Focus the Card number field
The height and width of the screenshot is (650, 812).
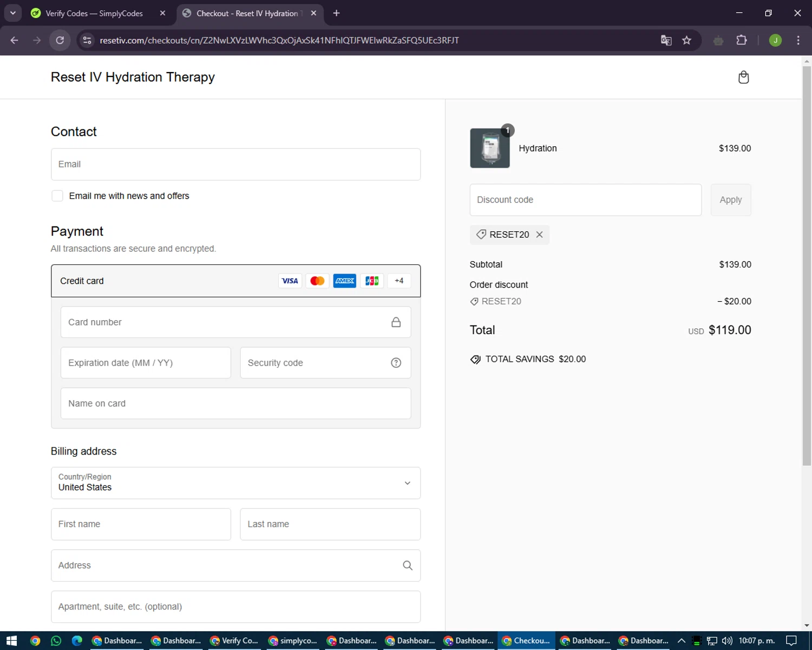pos(235,322)
